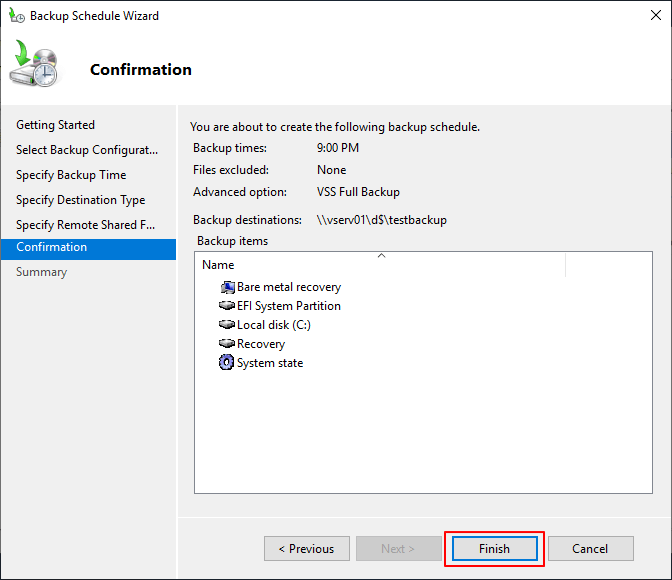
Task: Click the Summary step in the sidebar
Action: pos(42,272)
